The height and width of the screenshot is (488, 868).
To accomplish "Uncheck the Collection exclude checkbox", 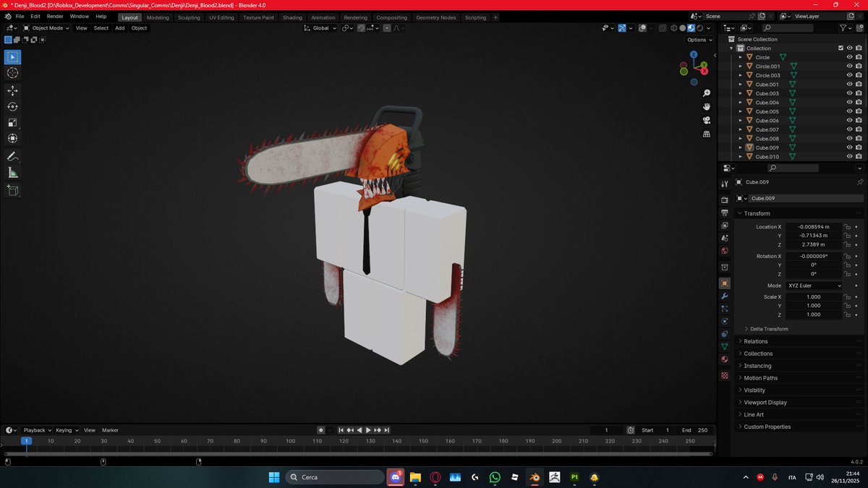I will 841,48.
